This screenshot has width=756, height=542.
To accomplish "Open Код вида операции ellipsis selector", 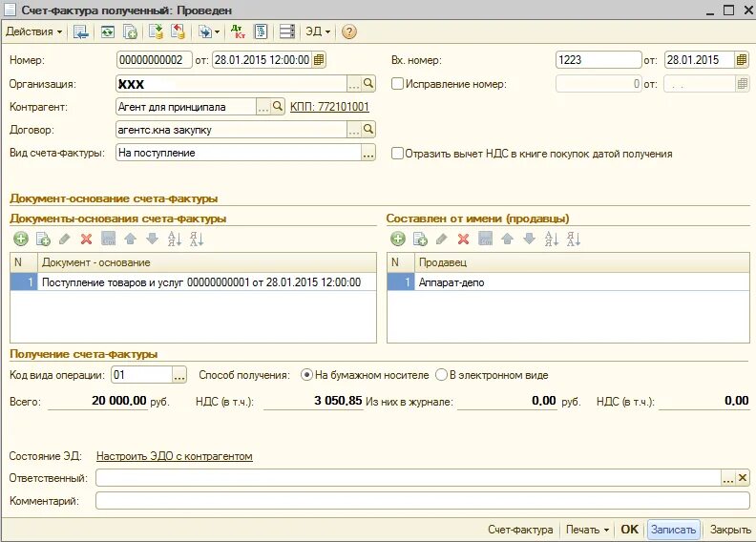I will [178, 375].
